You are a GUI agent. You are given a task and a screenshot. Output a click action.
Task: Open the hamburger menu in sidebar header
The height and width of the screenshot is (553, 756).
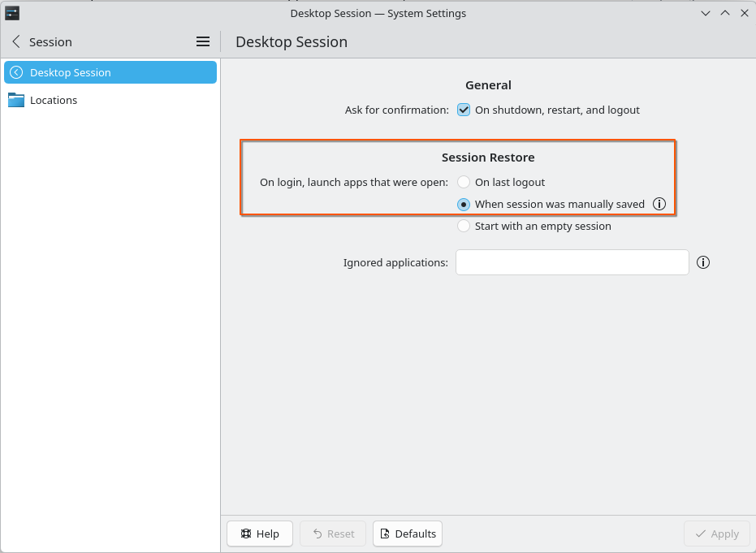point(203,41)
